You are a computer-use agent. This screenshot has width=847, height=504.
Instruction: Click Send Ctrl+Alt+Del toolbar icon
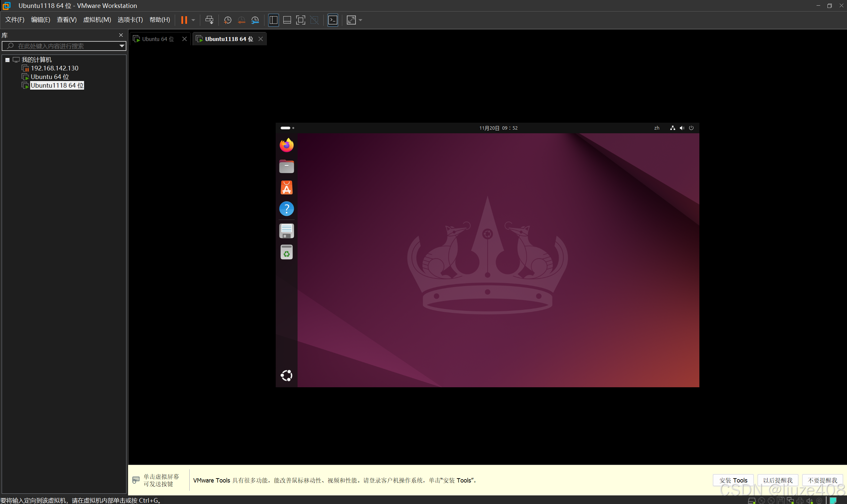tap(210, 20)
